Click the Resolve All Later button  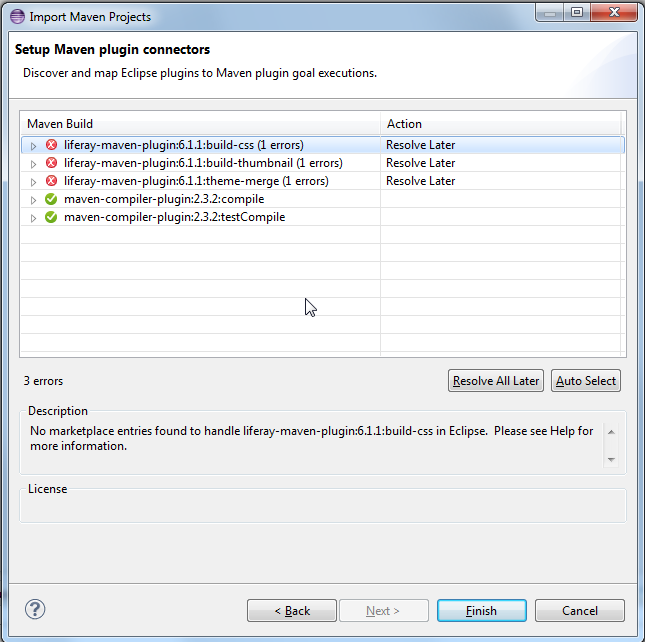(x=496, y=380)
